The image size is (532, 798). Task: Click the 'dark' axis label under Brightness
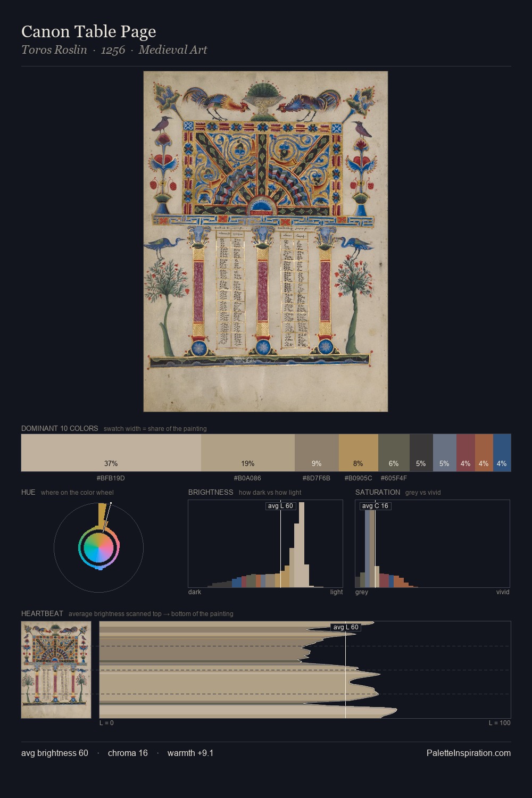[x=195, y=592]
